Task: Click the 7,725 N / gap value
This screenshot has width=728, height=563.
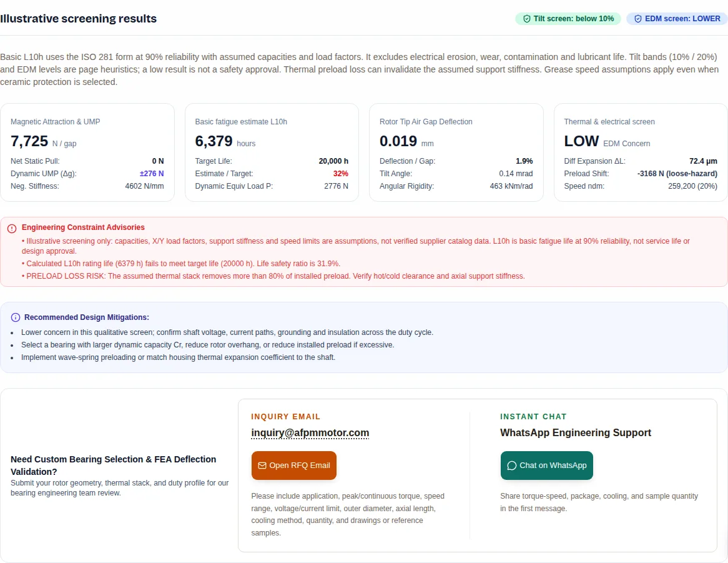Action: 44,141
